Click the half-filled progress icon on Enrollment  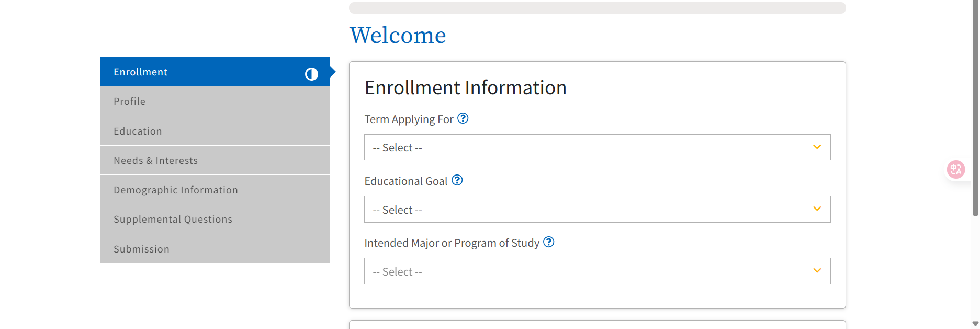[311, 74]
